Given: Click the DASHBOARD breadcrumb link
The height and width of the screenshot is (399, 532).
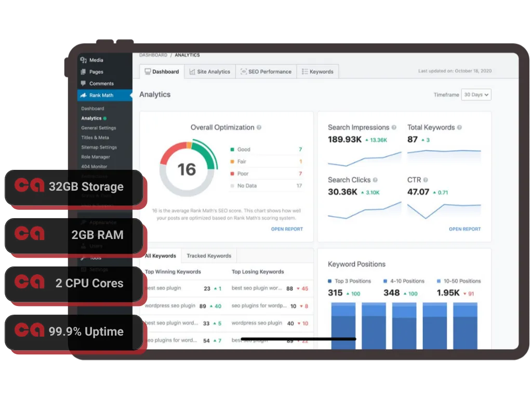Looking at the screenshot, I should coord(153,55).
